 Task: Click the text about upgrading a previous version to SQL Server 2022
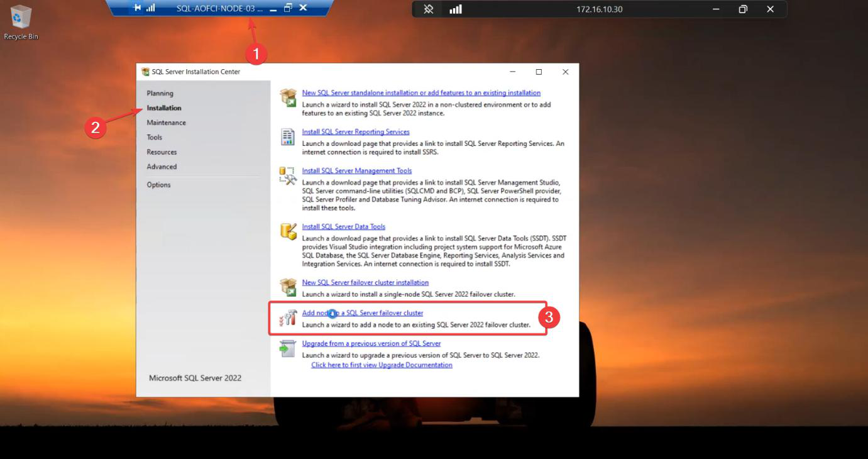pos(420,355)
